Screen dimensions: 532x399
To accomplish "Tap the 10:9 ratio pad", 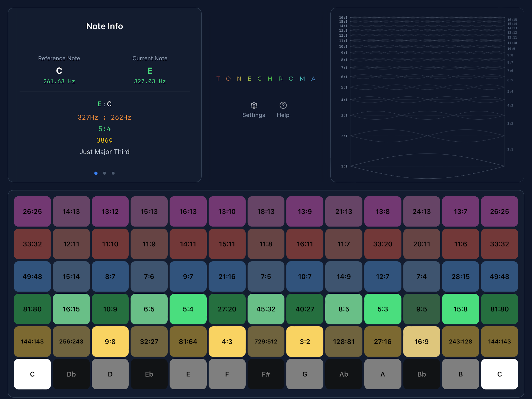I will pyautogui.click(x=110, y=309).
